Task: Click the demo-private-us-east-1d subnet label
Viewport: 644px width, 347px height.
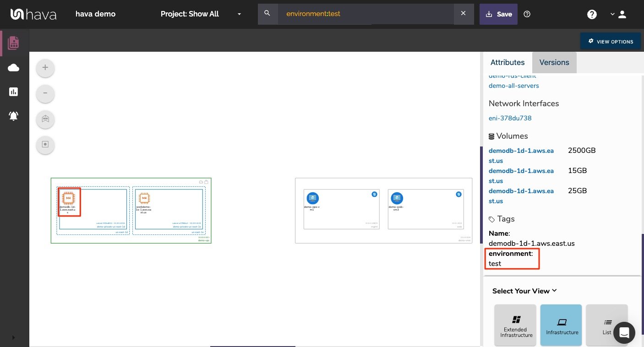Action: pos(111,227)
